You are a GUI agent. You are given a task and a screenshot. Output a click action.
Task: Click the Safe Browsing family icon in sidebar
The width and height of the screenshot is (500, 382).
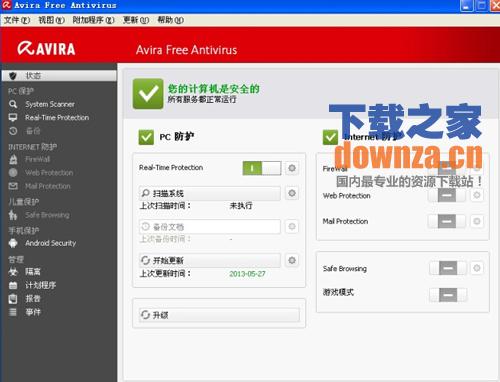[13, 215]
